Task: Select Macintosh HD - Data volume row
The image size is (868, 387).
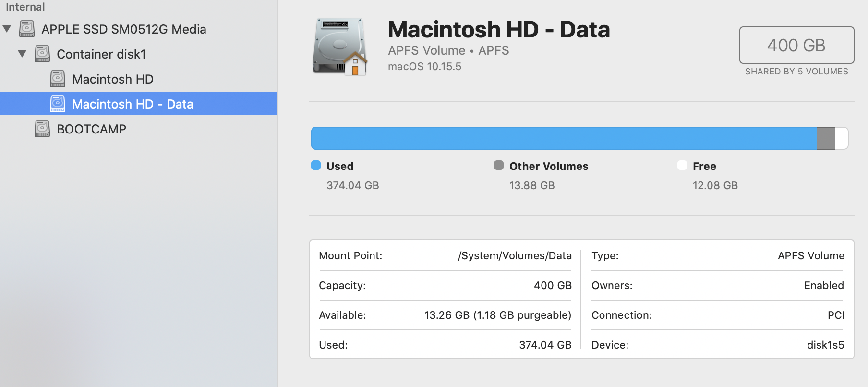Action: pos(139,104)
